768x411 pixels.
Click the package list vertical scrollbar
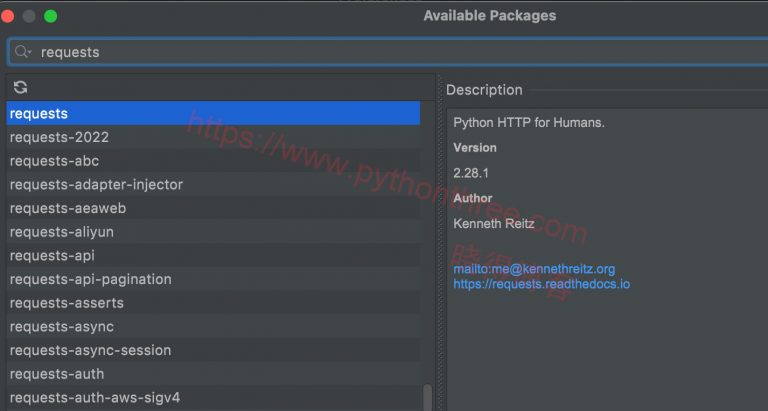428,396
